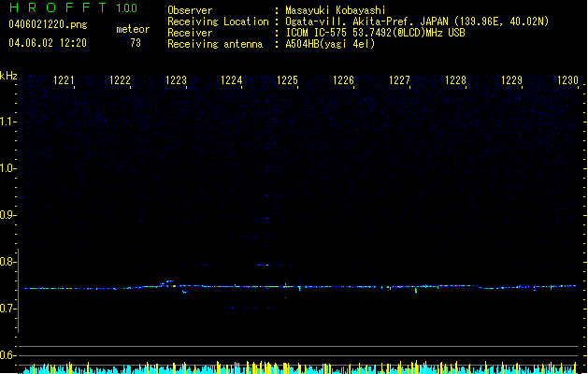
Task: Click the ICOM IC-575 receiver text
Action: point(376,33)
